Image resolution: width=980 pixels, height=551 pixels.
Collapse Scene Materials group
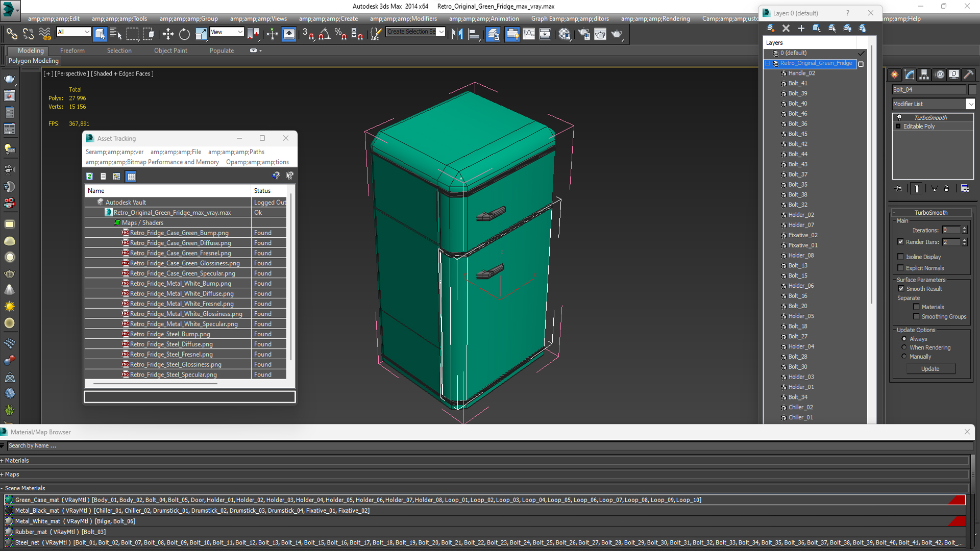click(x=2, y=488)
